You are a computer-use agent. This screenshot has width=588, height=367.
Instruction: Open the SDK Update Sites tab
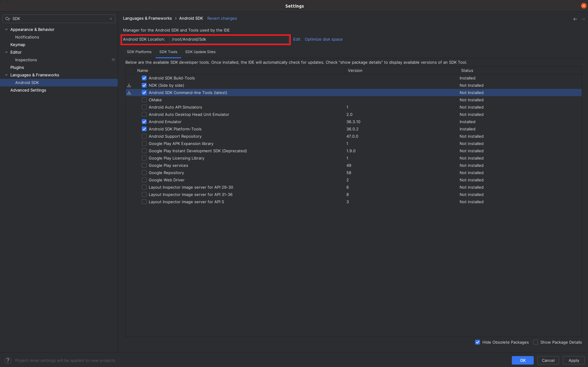point(200,52)
